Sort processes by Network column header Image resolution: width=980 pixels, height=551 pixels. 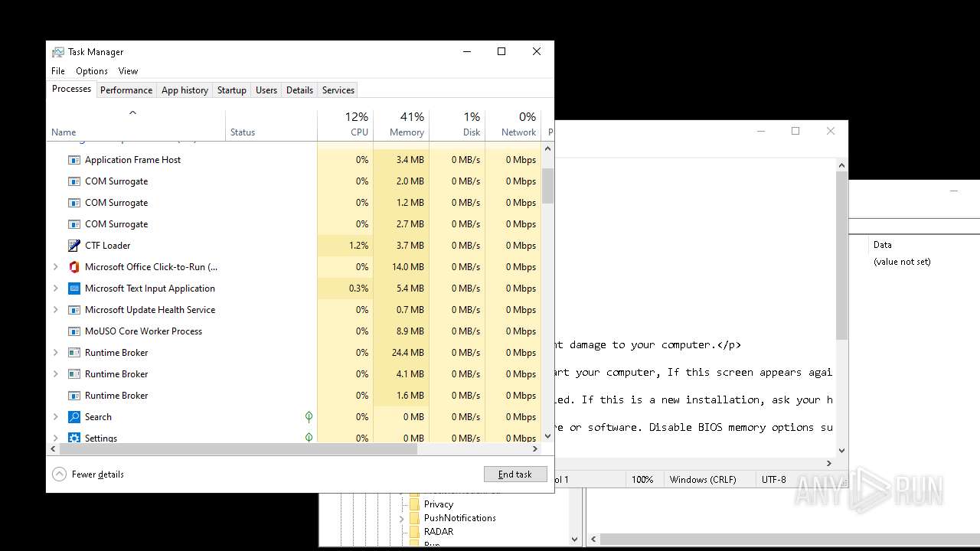[513, 125]
